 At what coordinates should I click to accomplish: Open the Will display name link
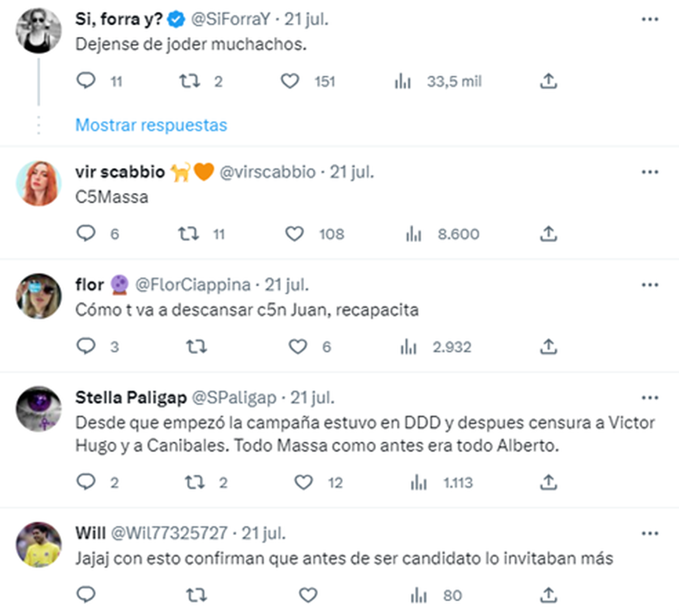click(x=90, y=533)
